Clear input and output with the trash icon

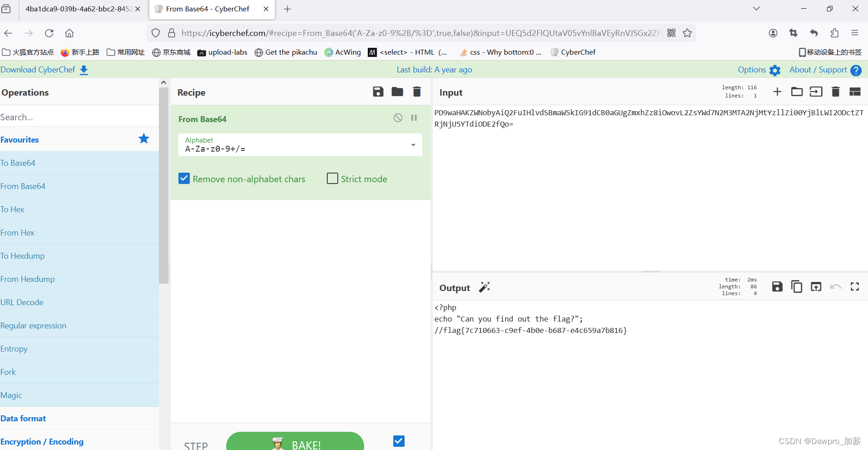point(835,92)
